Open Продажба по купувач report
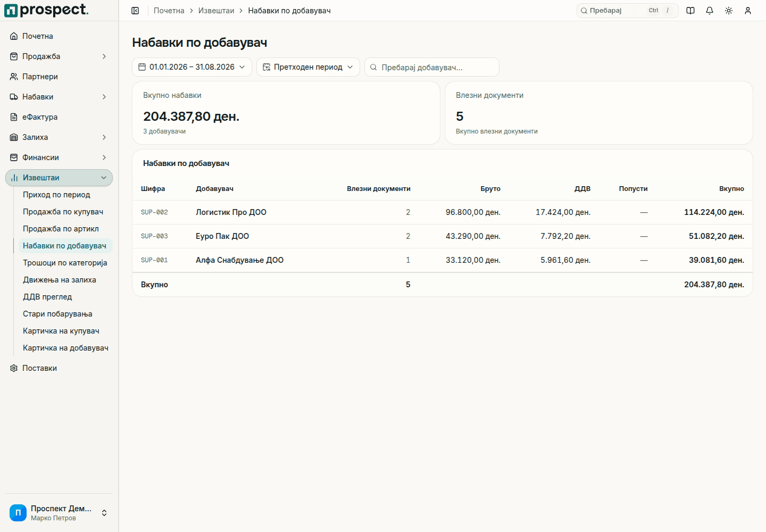The width and height of the screenshot is (766, 532). tap(63, 212)
